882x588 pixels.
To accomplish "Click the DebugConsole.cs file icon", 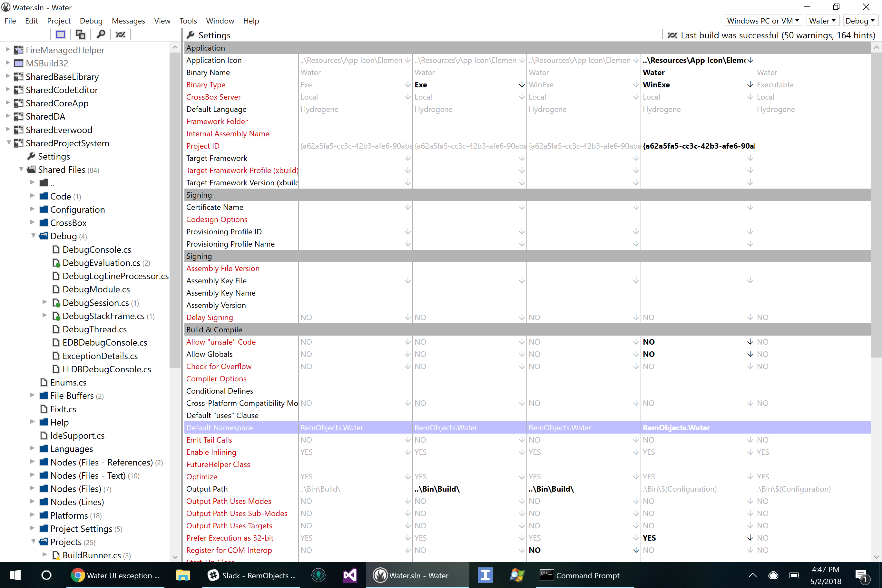I will click(56, 250).
